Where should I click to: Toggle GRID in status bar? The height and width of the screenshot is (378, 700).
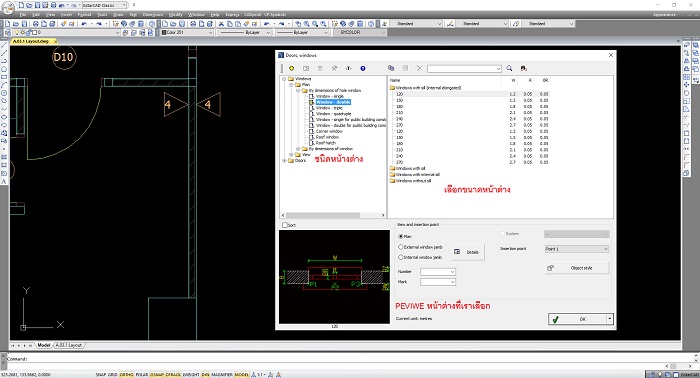[x=112, y=374]
